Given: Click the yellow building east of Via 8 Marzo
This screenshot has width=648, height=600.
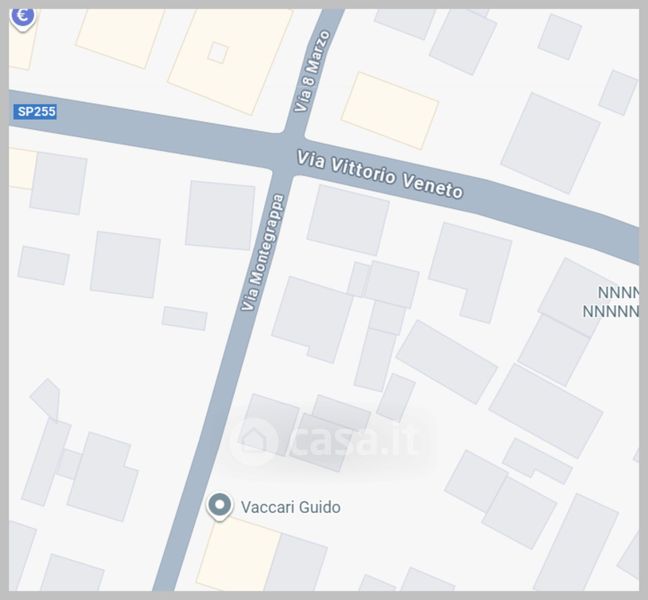Looking at the screenshot, I should click(390, 110).
